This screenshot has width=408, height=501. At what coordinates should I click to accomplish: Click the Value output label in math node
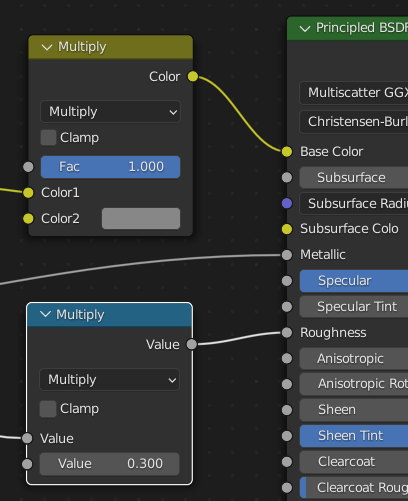click(x=163, y=345)
